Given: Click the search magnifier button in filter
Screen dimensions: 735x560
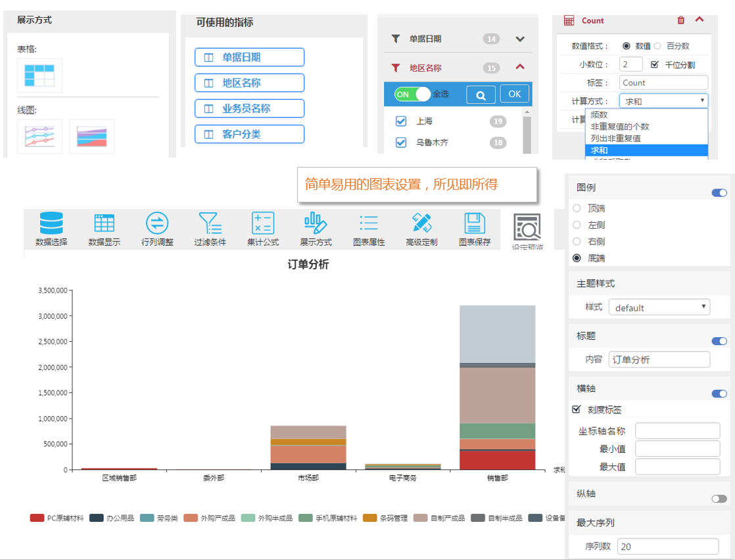Looking at the screenshot, I should [481, 95].
